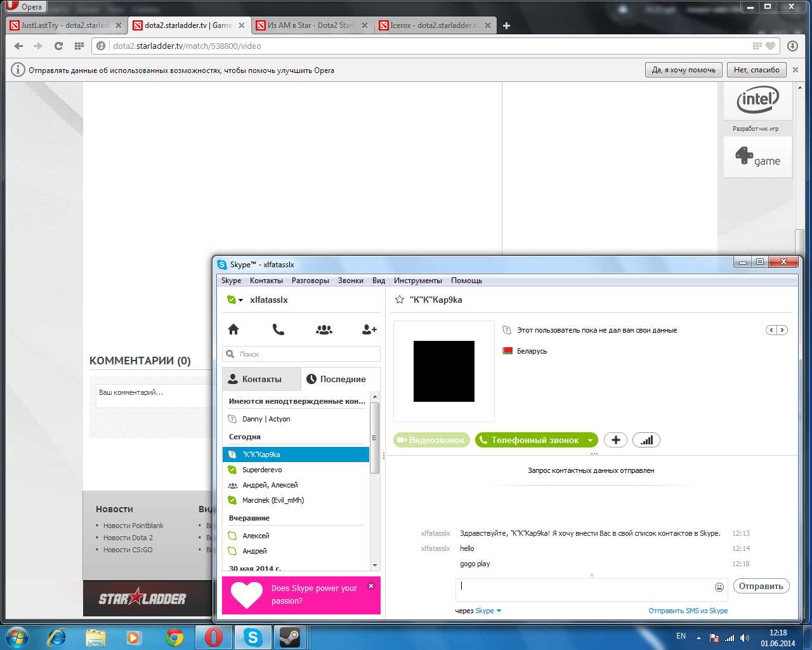
Task: Go forward in the Opera browser
Action: [38, 46]
